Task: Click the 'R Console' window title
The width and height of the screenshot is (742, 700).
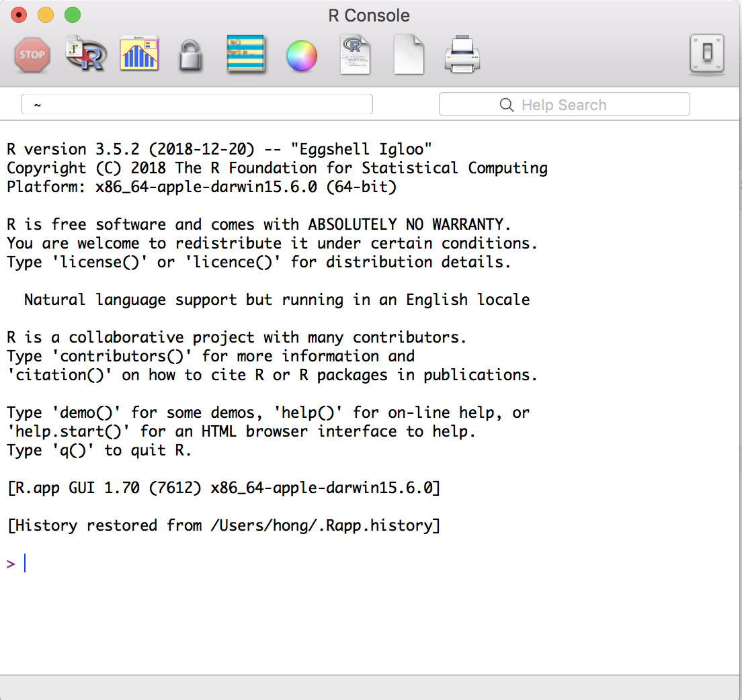Action: tap(369, 15)
